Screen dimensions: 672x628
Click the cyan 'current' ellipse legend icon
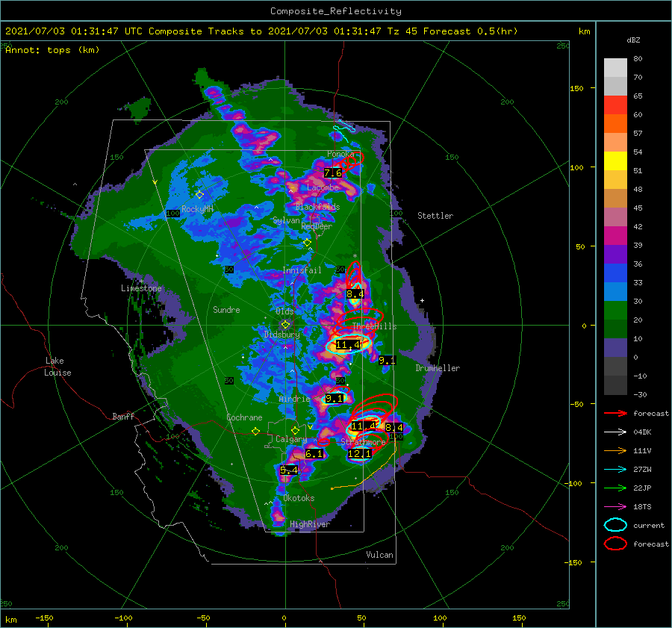[615, 525]
